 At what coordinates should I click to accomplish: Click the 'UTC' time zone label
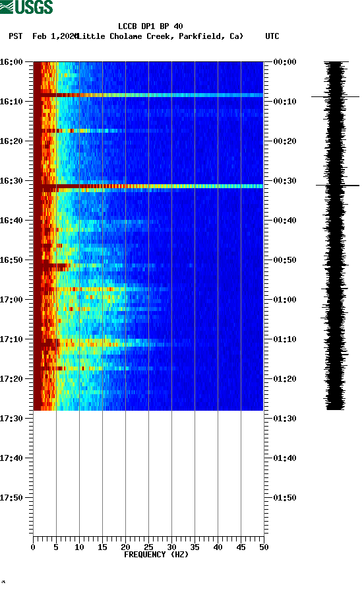coord(272,36)
